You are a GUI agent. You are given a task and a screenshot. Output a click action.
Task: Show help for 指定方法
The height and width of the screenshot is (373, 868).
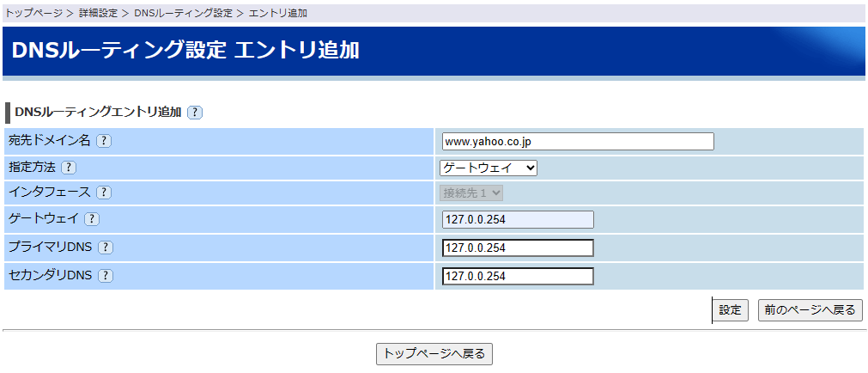[69, 168]
